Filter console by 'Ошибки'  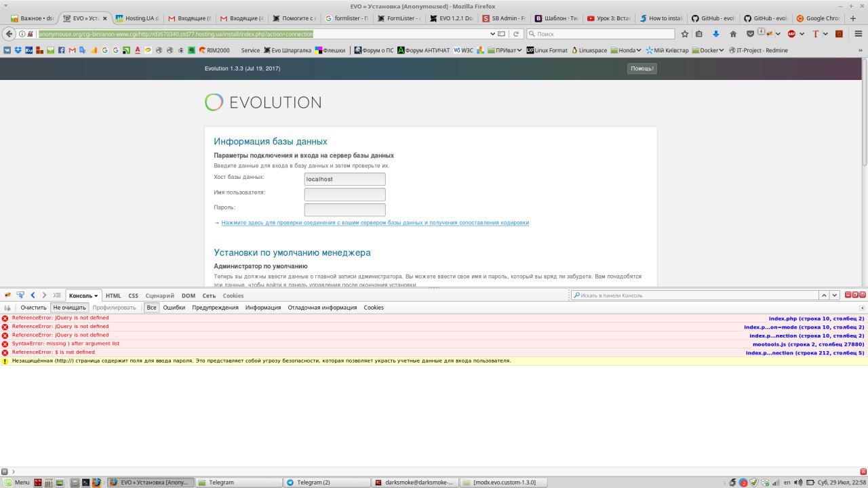[174, 308]
